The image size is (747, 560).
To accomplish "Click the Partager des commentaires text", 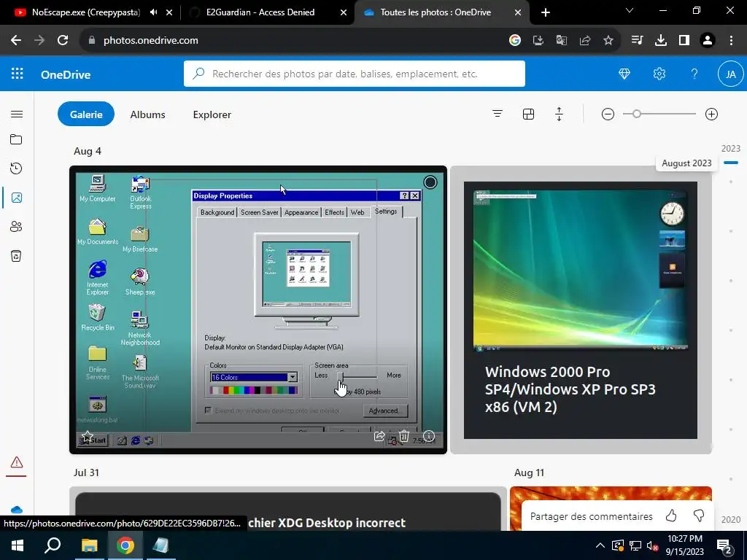I will click(x=591, y=516).
